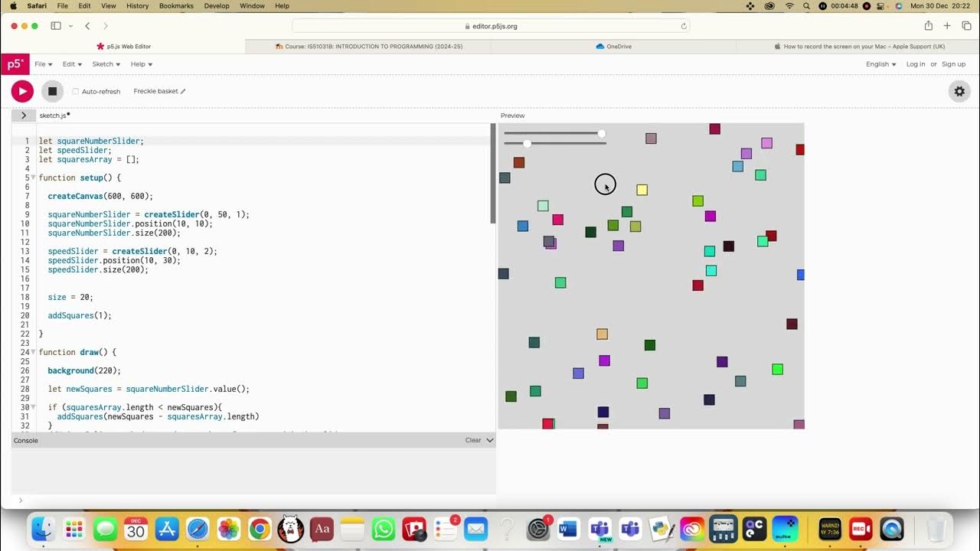Open the English language dropdown
Viewport: 980px width, 551px height.
tap(880, 64)
